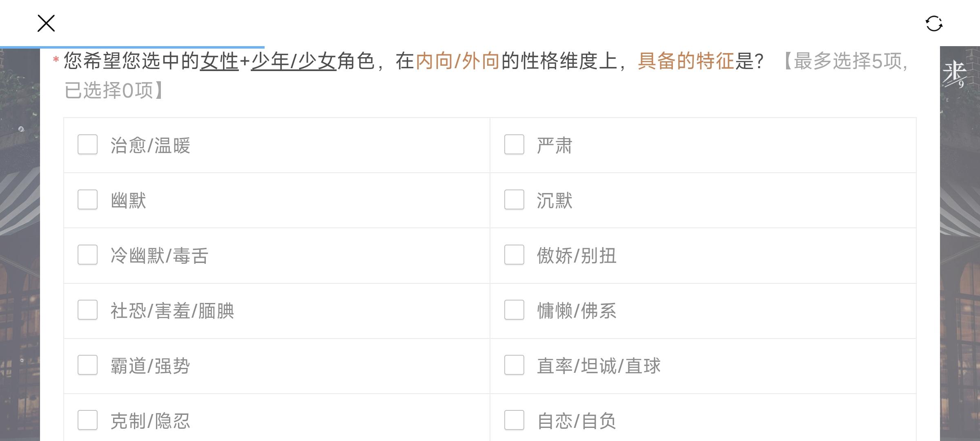This screenshot has height=441, width=980.
Task: Click the blue survey progress bar
Action: coord(132,47)
